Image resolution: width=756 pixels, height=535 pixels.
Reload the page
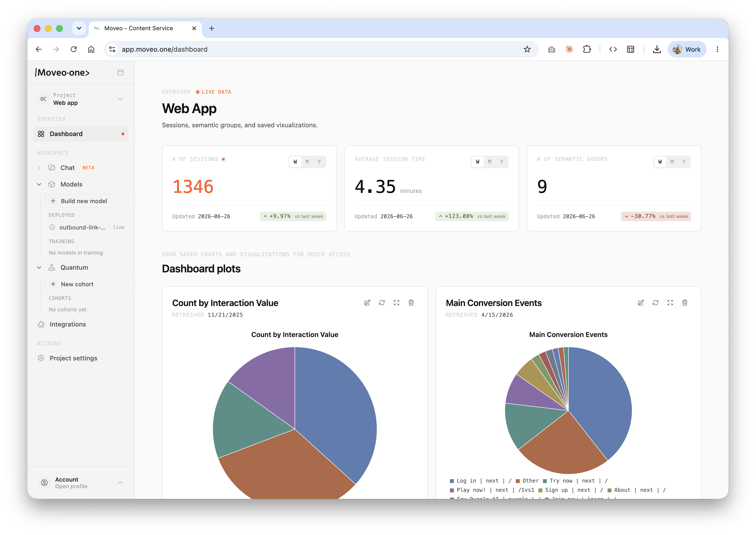(73, 50)
